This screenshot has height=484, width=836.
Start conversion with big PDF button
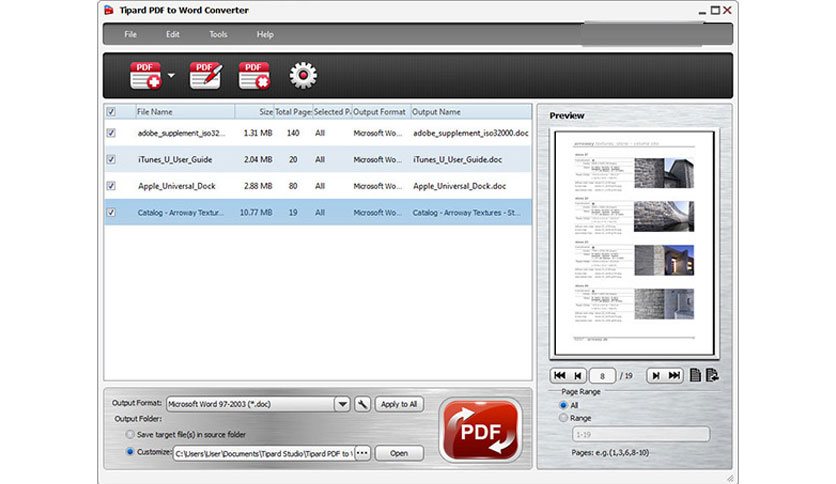pyautogui.click(x=480, y=430)
